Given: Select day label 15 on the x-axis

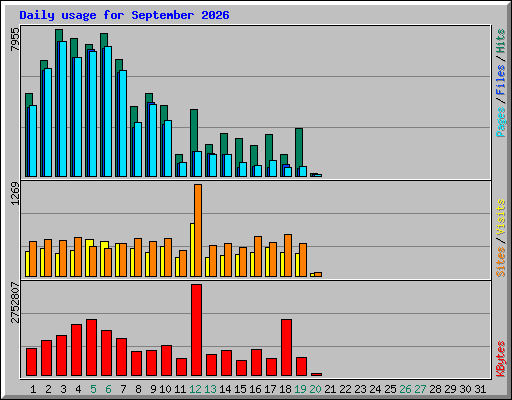Looking at the screenshot, I should [x=240, y=389].
